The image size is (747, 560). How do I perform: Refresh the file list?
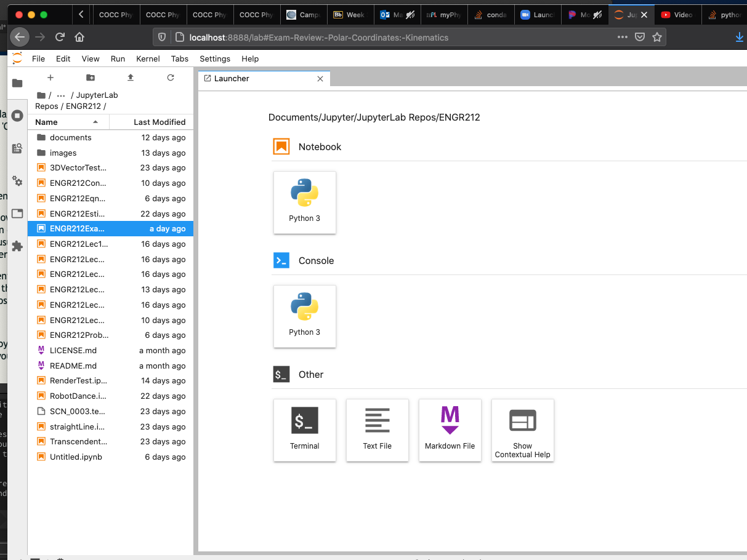tap(171, 78)
